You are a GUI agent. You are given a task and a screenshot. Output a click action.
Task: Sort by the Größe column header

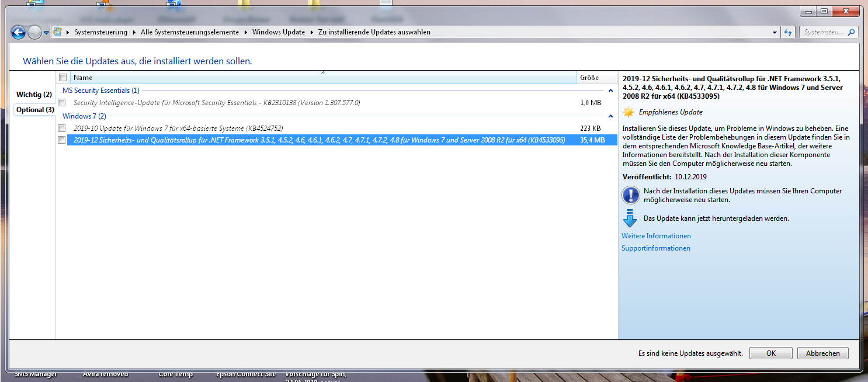click(x=596, y=77)
